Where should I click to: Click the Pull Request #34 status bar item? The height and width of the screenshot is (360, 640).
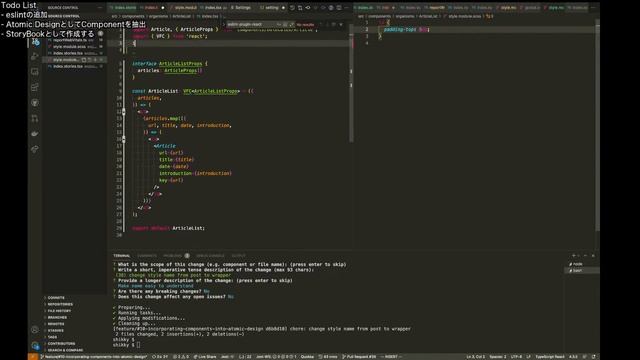[359, 357]
